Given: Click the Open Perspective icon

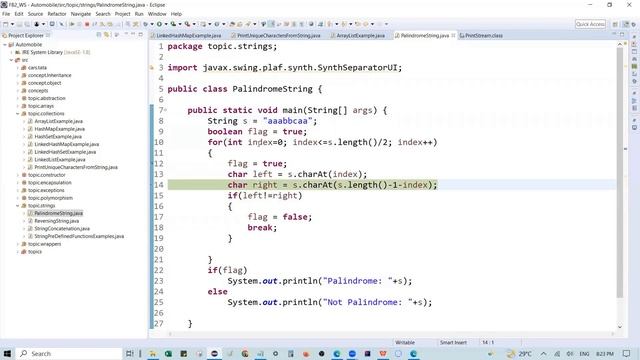Looking at the screenshot, I should pos(615,24).
